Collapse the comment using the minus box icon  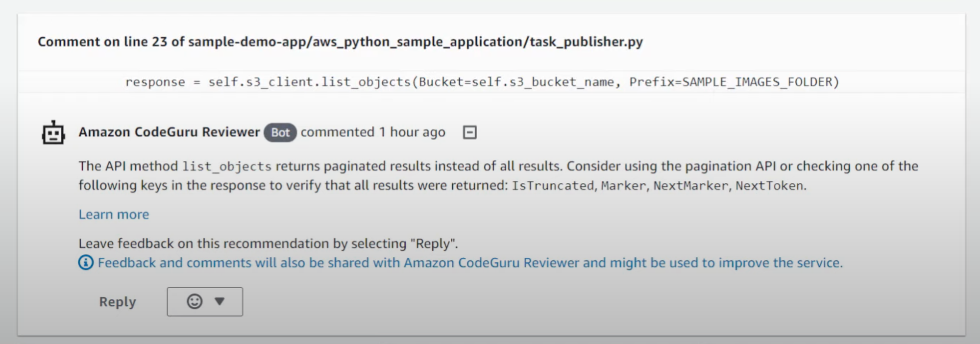pos(469,132)
